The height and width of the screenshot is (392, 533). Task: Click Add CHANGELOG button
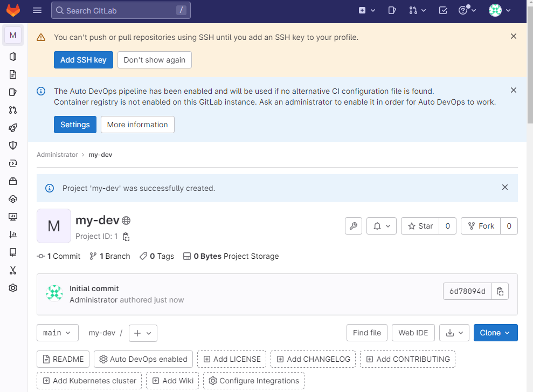[x=313, y=359]
